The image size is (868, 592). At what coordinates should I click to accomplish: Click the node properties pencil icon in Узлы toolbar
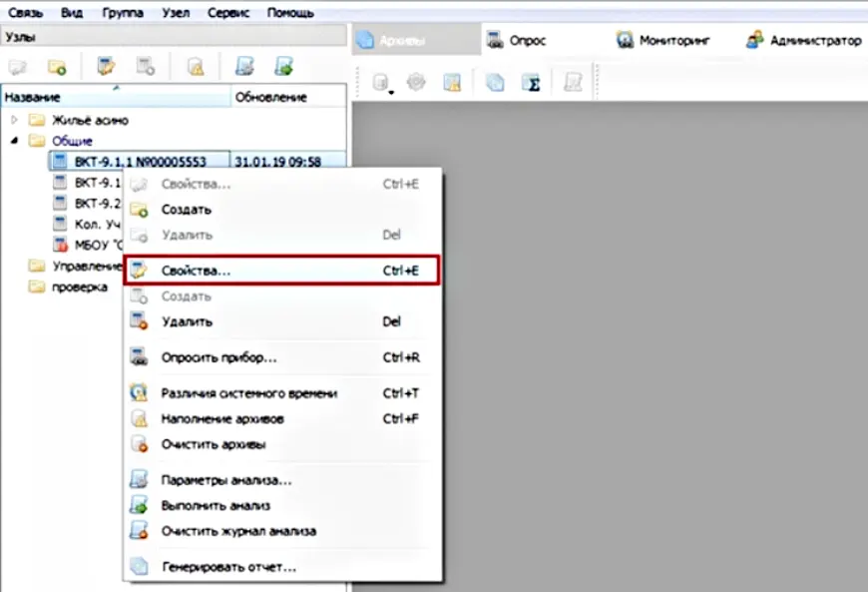point(105,67)
